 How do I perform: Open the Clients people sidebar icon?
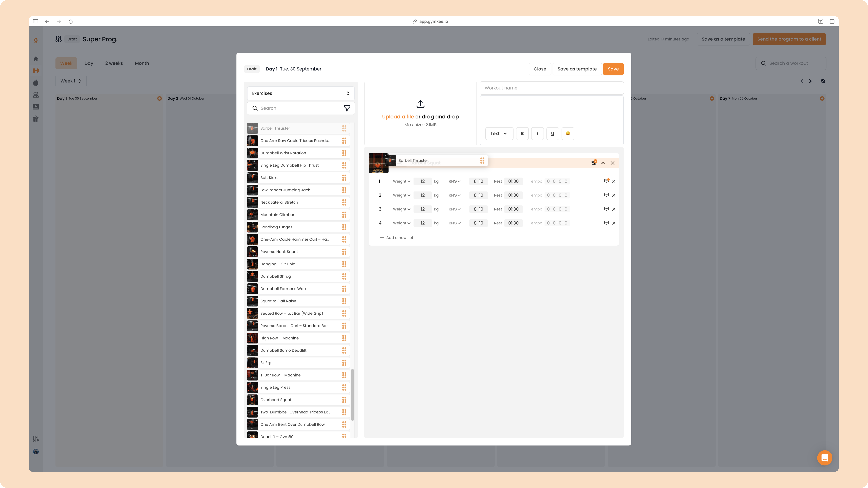click(x=36, y=95)
